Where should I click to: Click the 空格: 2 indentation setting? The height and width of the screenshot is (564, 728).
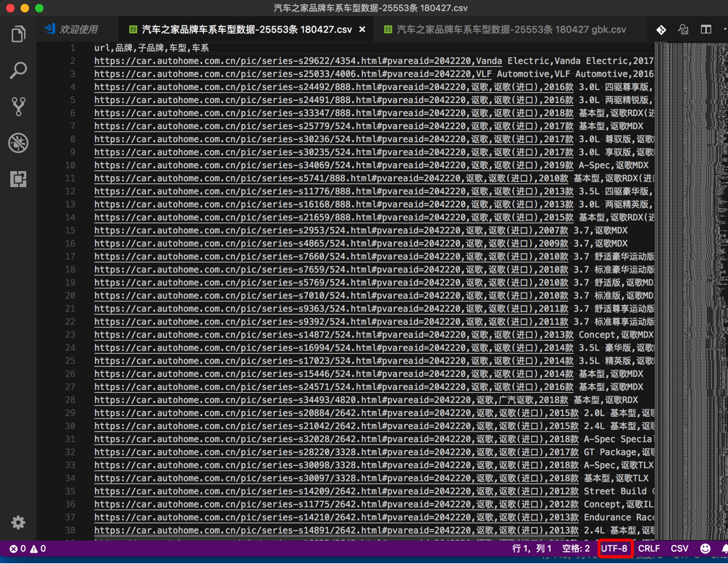pyautogui.click(x=576, y=549)
